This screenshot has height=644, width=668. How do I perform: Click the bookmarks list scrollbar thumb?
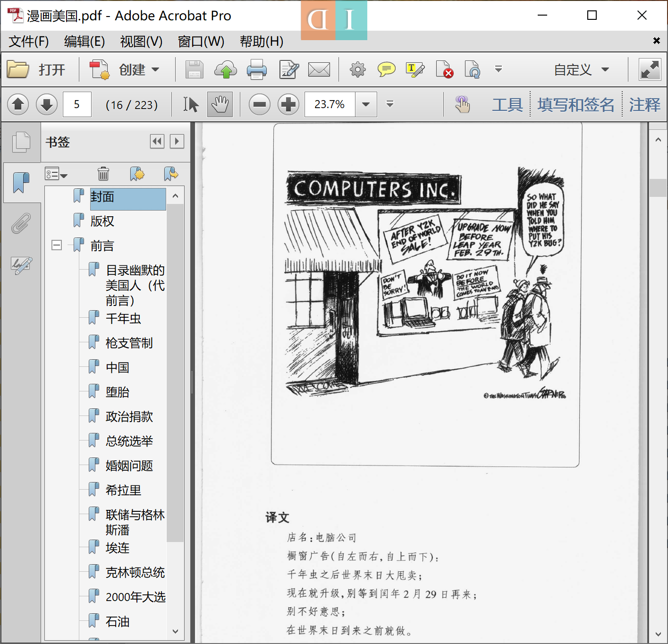[176, 373]
